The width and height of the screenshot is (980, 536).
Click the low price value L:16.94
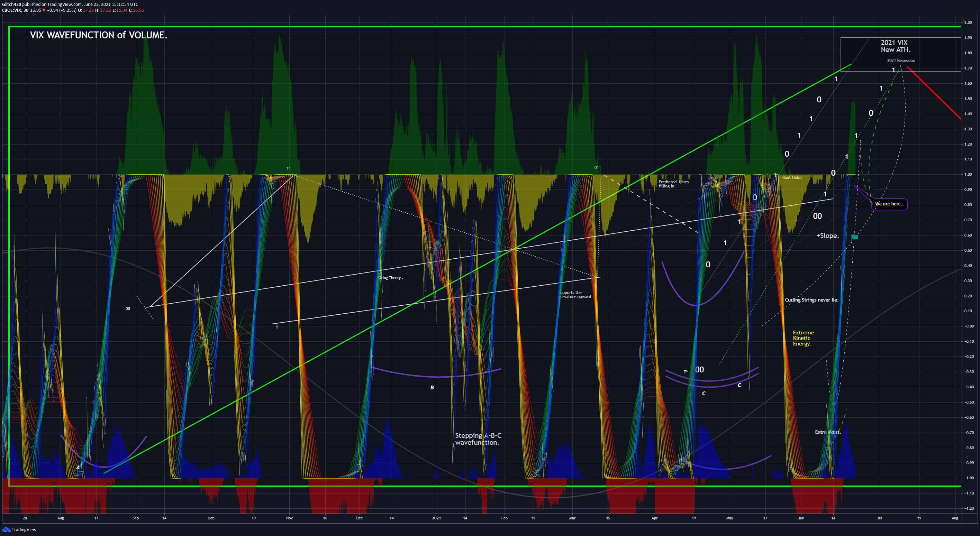(x=119, y=10)
